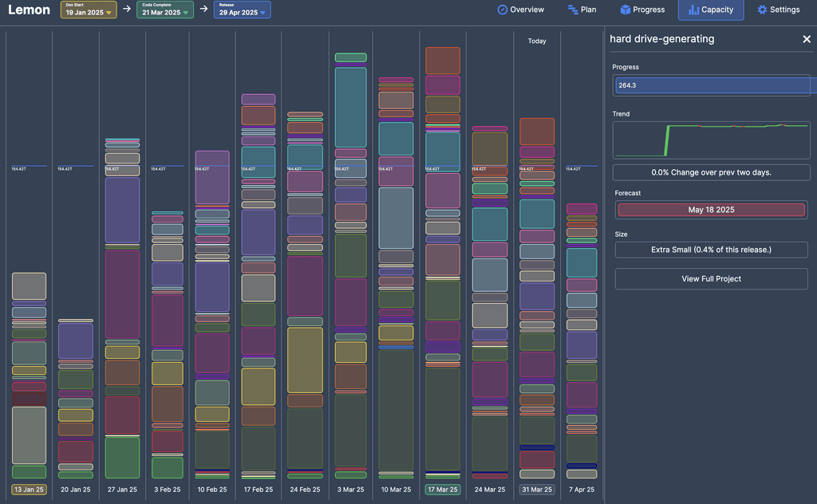Click the View Full Project button
This screenshot has height=504, width=817.
(x=710, y=278)
